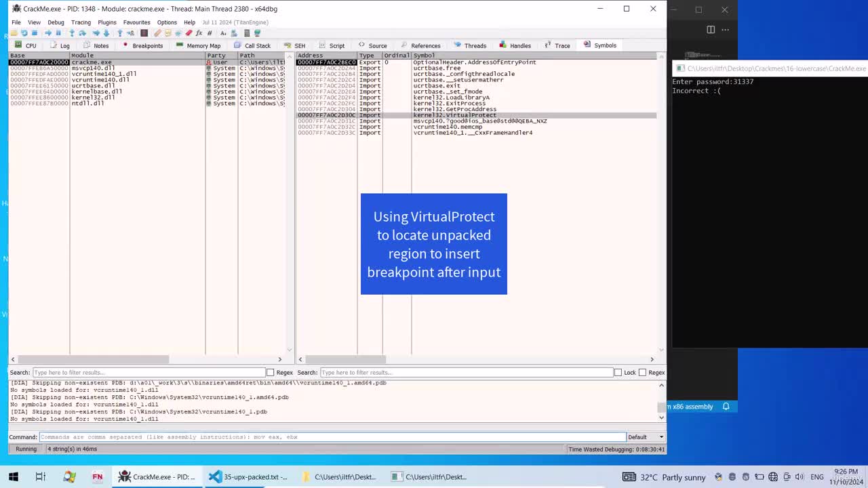
Task: Focus the Command input field
Action: click(x=332, y=437)
